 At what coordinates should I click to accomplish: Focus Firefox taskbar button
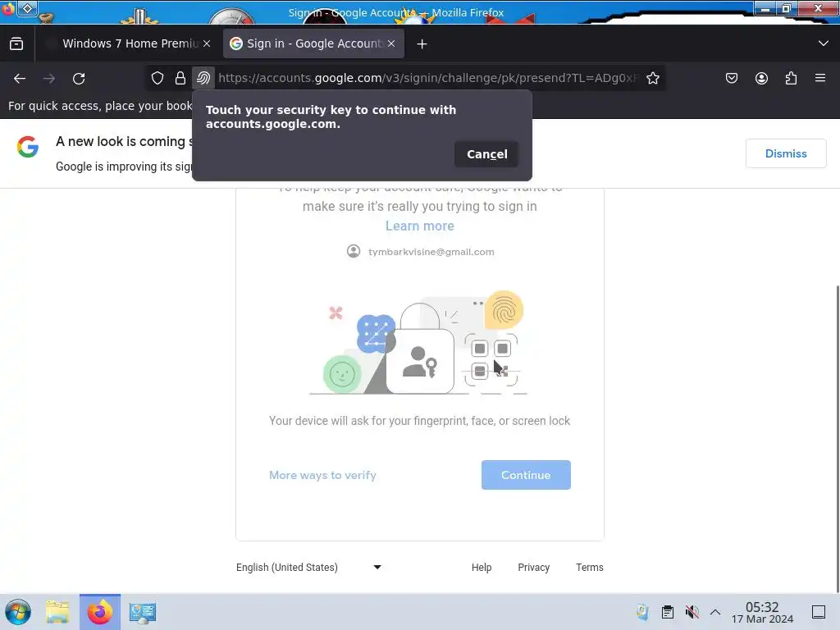(100, 612)
